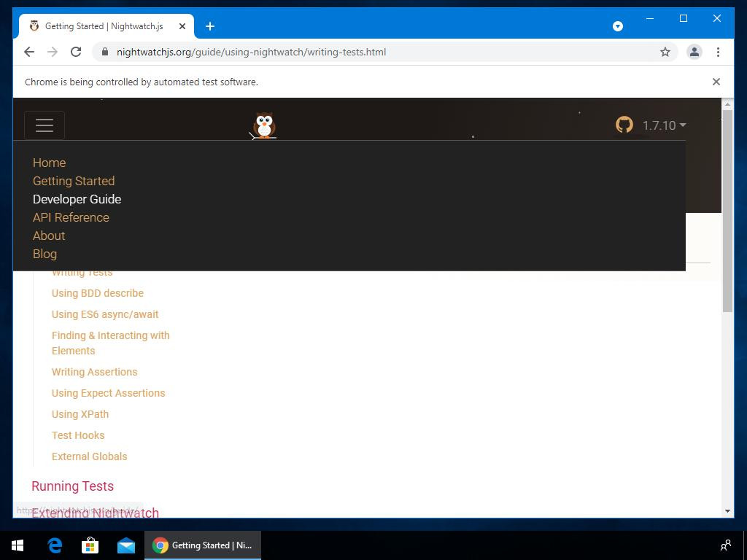
Task: View site info via lock icon
Action: coord(105,52)
